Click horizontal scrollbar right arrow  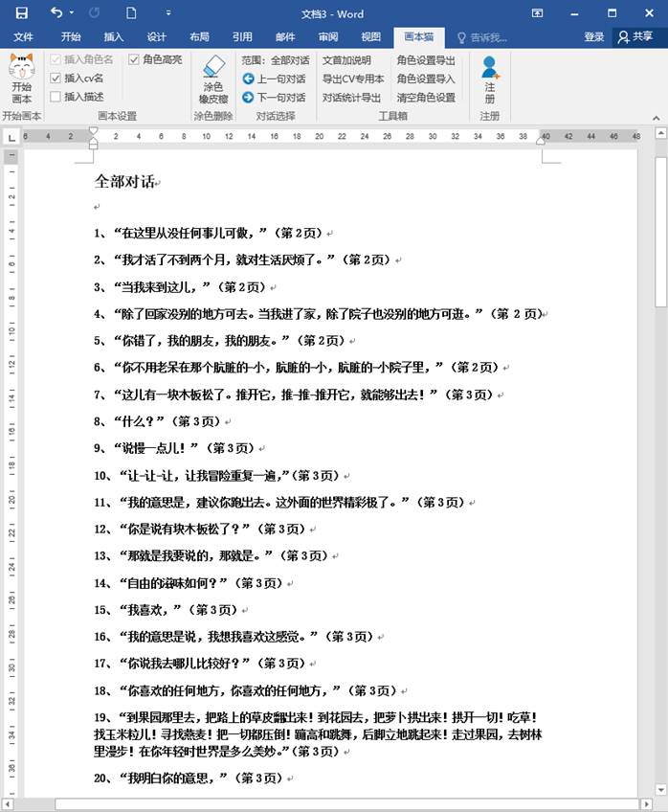(x=646, y=804)
